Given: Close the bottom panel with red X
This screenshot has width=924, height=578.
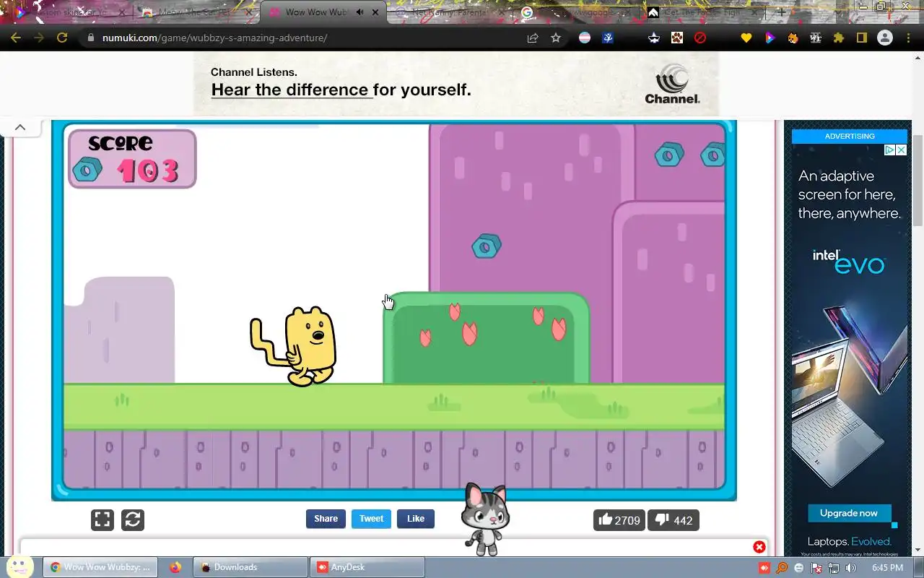Looking at the screenshot, I should [x=759, y=547].
